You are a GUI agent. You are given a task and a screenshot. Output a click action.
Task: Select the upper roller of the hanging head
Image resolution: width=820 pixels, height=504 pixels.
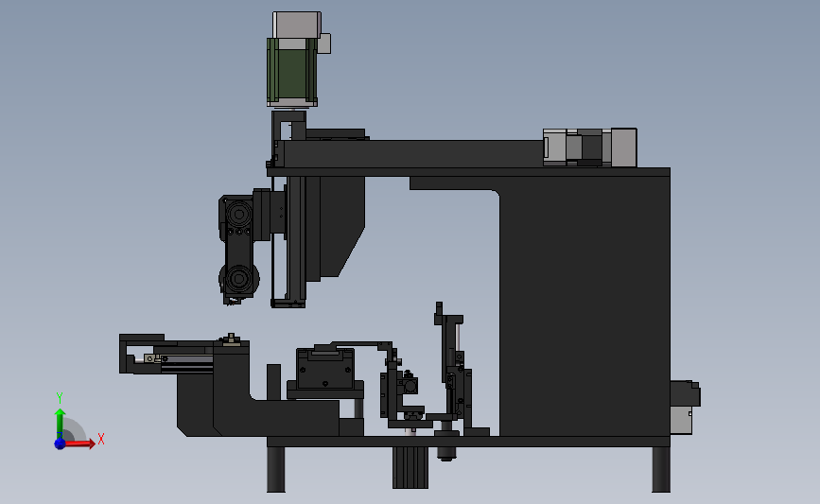click(x=239, y=214)
